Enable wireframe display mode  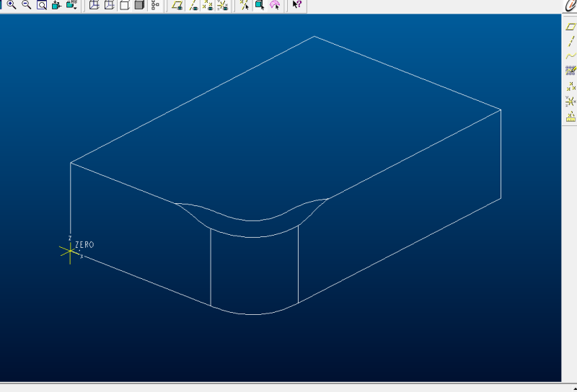coord(94,5)
